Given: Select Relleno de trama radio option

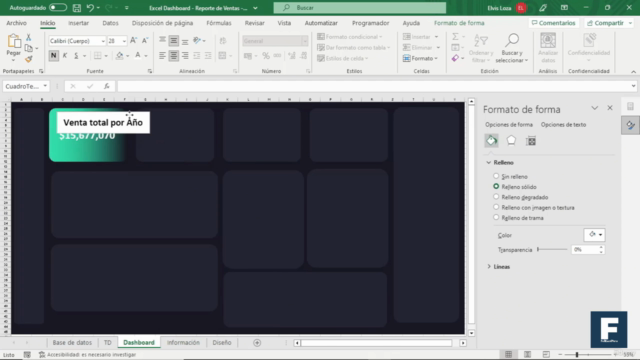Looking at the screenshot, I should 496,218.
